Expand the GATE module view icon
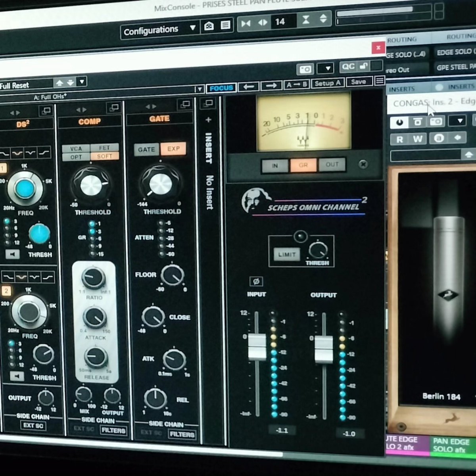Viewport: 476px width, 476px height. point(185,104)
